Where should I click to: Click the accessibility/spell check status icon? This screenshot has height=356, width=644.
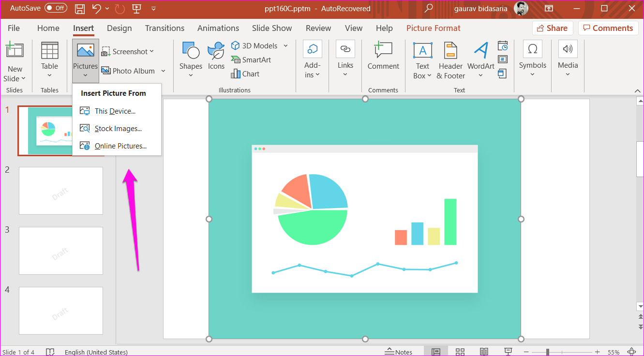50,352
